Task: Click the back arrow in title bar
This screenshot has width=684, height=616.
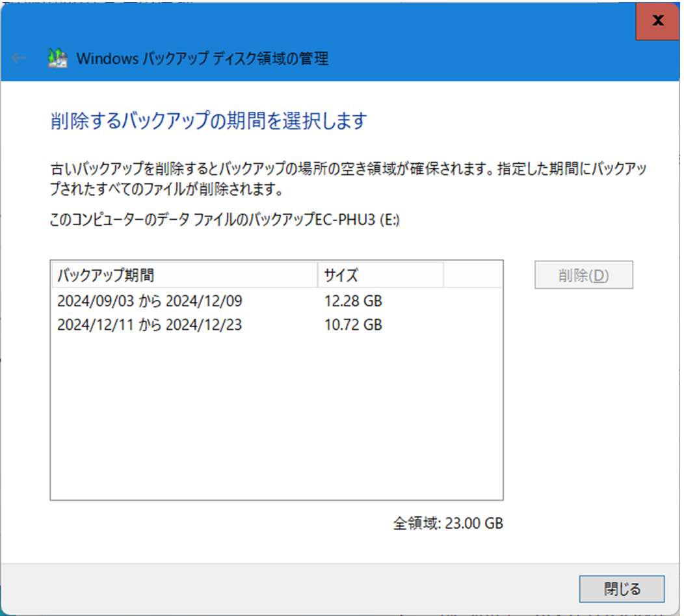Action: click(x=20, y=58)
